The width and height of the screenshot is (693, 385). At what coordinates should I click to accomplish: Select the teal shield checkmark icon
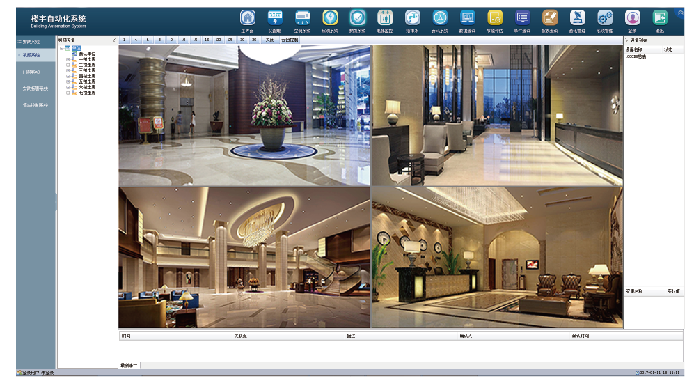(357, 18)
